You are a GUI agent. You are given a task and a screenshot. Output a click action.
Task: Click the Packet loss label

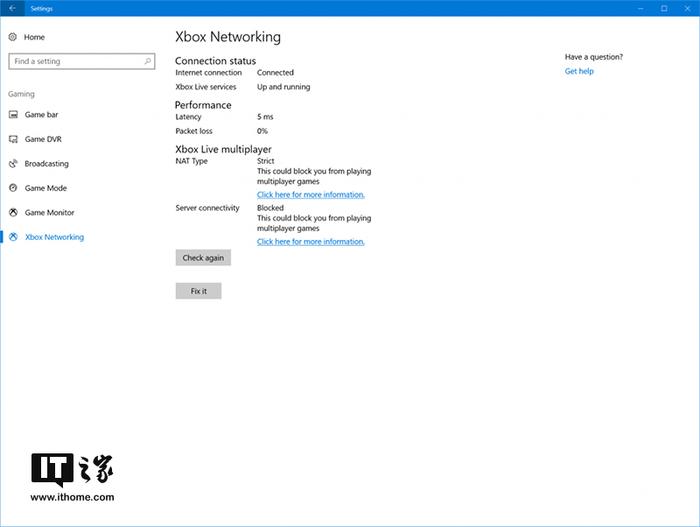(x=194, y=131)
